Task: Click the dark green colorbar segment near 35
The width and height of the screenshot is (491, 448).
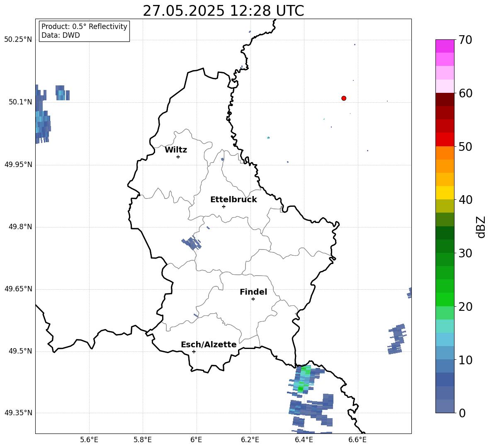Action: [445, 233]
